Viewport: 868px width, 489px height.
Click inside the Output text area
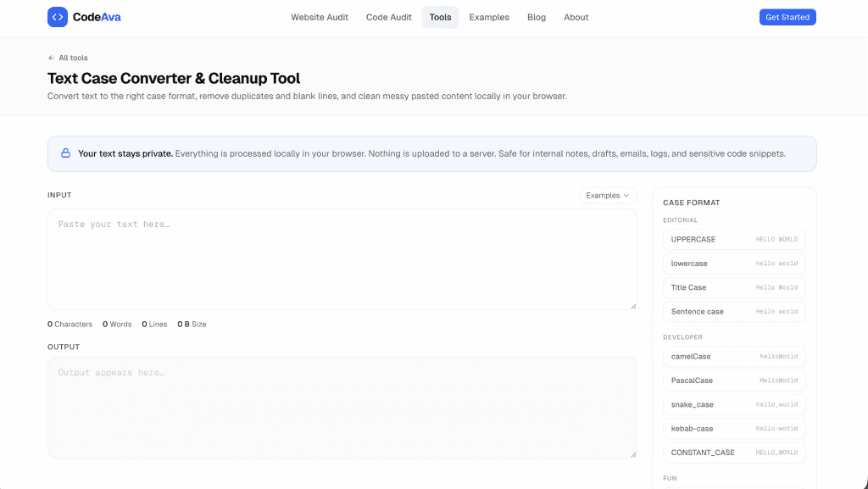tap(342, 408)
